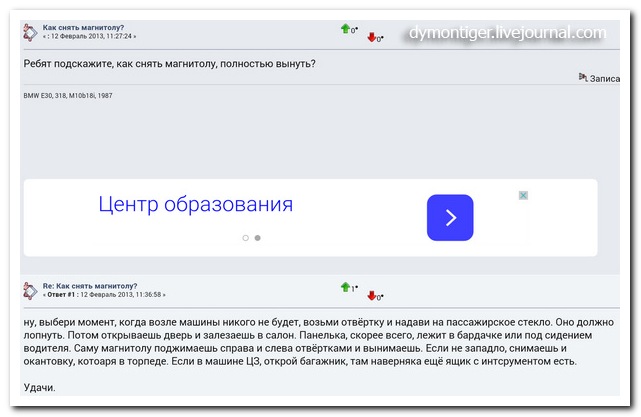Click the 'Ответ #1' reply date line

(x=106, y=294)
